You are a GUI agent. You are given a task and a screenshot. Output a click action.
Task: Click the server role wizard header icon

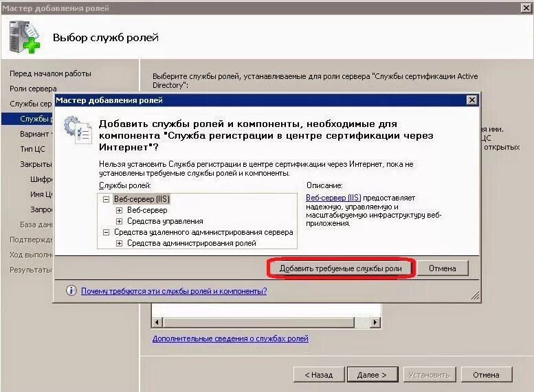pos(24,37)
